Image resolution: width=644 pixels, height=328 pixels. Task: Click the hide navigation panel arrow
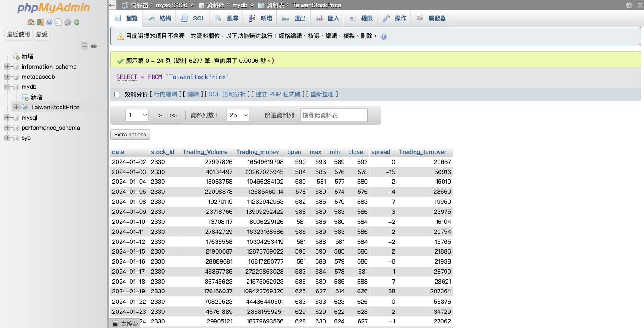tap(112, 5)
